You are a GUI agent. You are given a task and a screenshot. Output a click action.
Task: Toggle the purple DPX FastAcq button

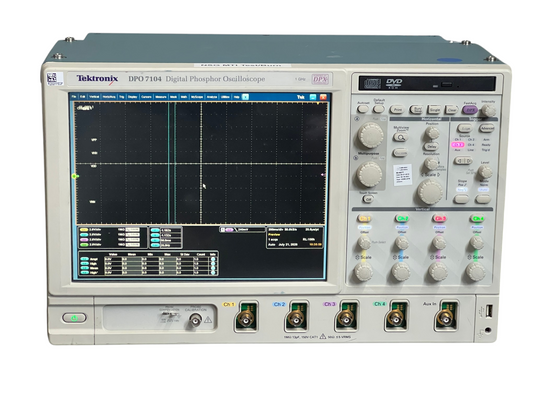(470, 110)
